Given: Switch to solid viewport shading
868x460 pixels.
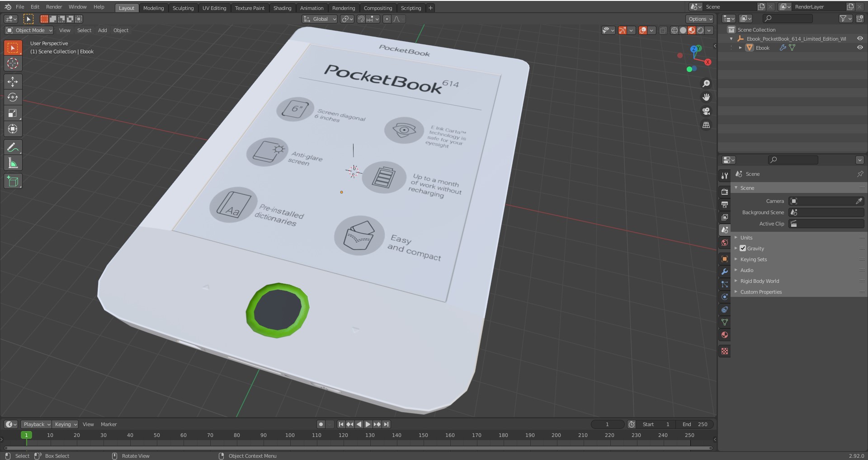Looking at the screenshot, I should 683,30.
